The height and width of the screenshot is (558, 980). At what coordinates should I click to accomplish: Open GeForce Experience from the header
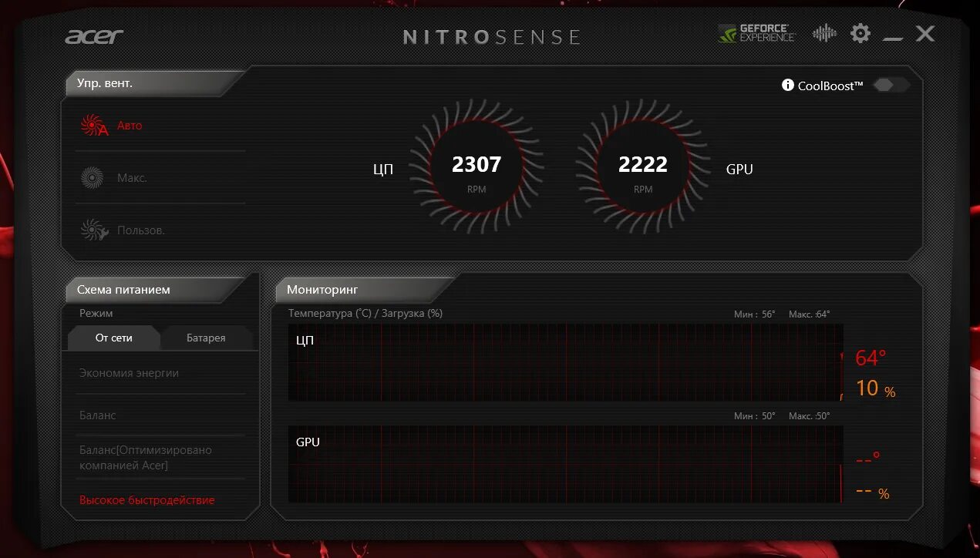click(x=756, y=33)
